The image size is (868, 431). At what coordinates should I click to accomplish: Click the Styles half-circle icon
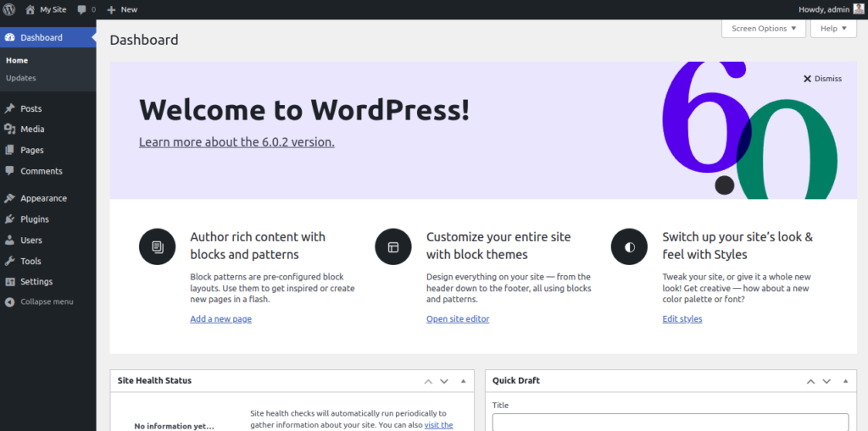pos(630,246)
